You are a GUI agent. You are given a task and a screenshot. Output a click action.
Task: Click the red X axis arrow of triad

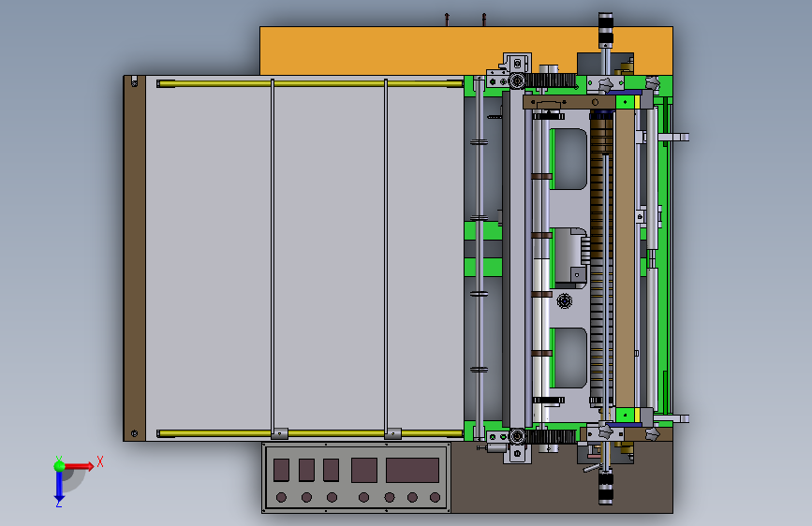point(79,466)
